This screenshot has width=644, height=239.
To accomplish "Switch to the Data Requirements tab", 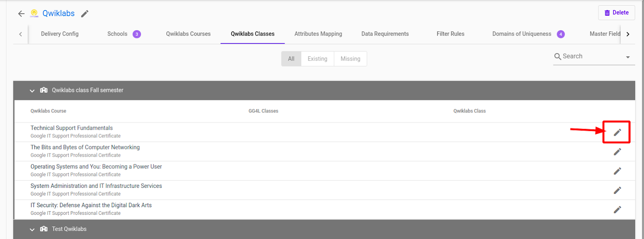I will [385, 34].
